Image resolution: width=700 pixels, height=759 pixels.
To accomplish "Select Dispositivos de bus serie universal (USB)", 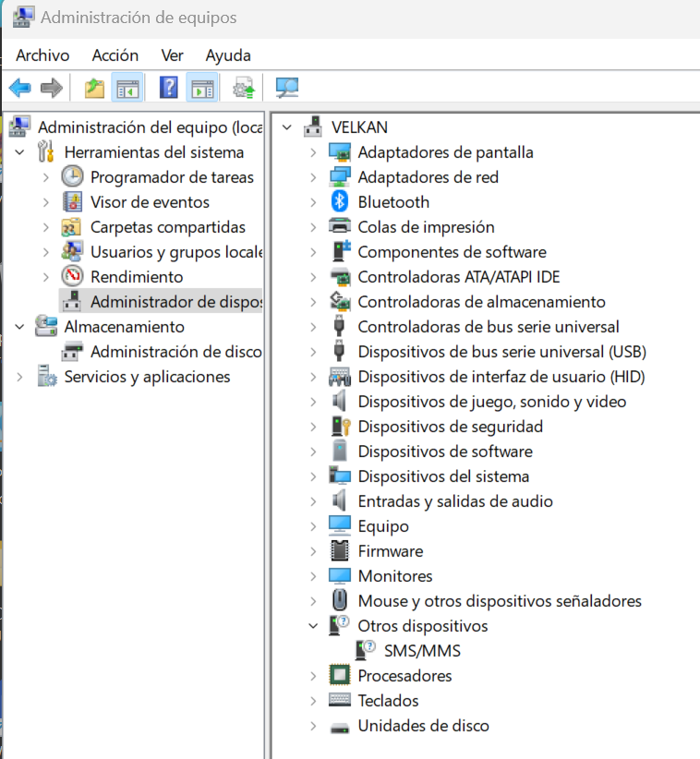I will coord(502,352).
